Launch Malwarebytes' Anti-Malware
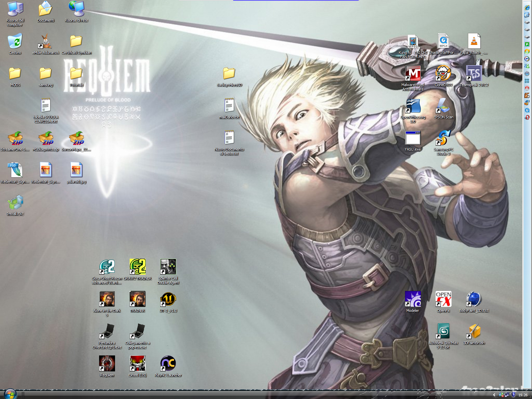This screenshot has width=532, height=399. (413, 78)
